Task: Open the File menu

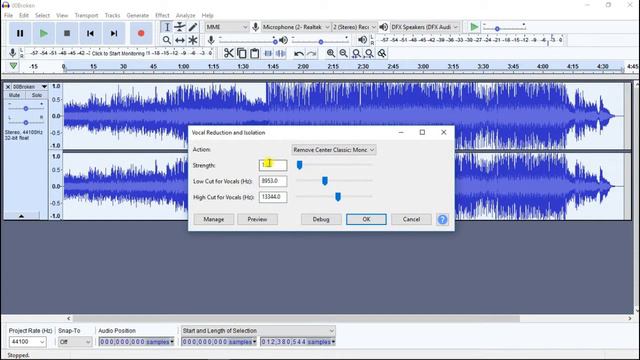Action: 8,15
